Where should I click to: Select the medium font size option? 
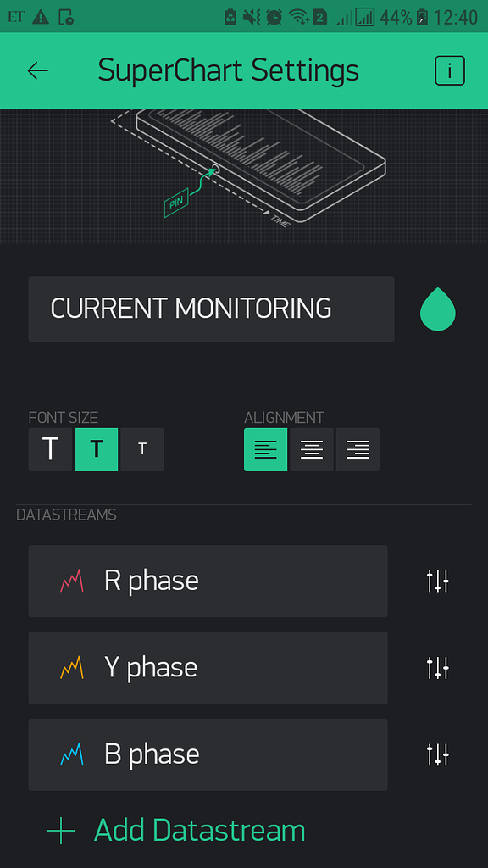97,449
